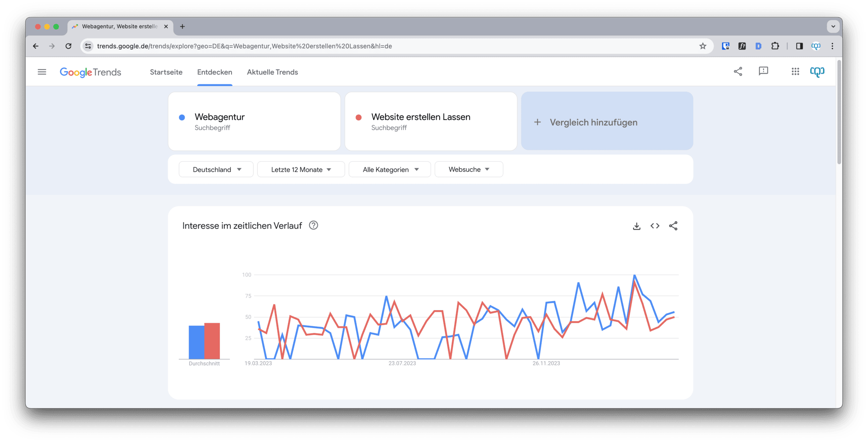
Task: Click the 26.11.2023 date label on chart
Action: (546, 363)
